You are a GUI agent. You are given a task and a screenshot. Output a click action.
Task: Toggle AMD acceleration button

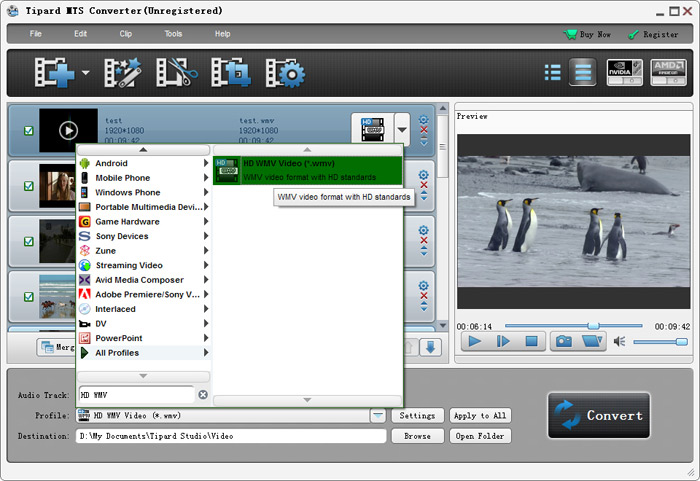668,72
